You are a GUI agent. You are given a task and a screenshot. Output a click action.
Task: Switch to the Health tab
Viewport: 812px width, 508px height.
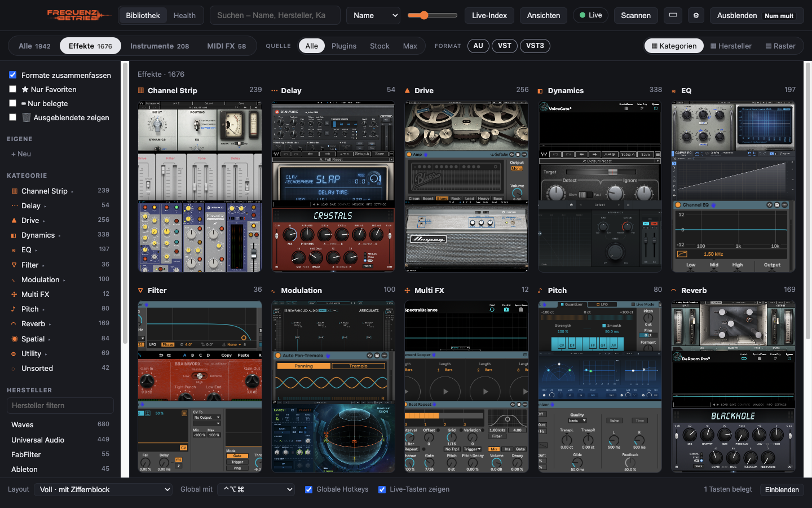point(184,15)
